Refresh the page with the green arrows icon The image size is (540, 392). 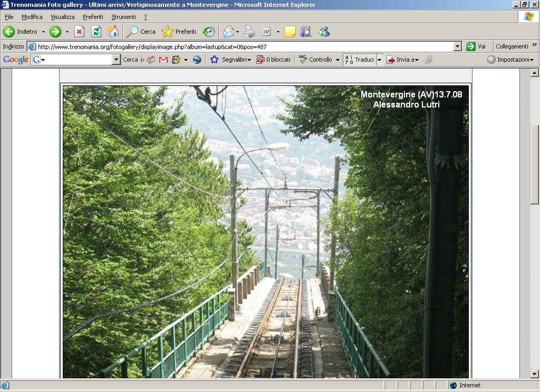click(x=96, y=32)
